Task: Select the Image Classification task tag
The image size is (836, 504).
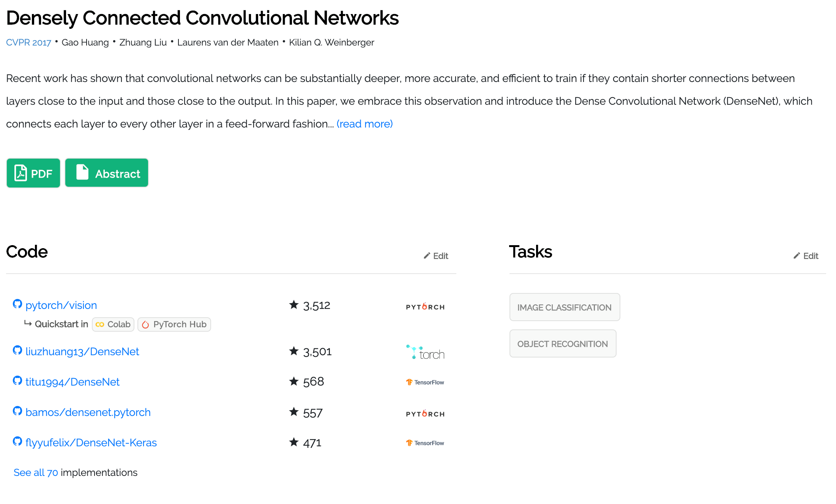Action: pyautogui.click(x=565, y=307)
